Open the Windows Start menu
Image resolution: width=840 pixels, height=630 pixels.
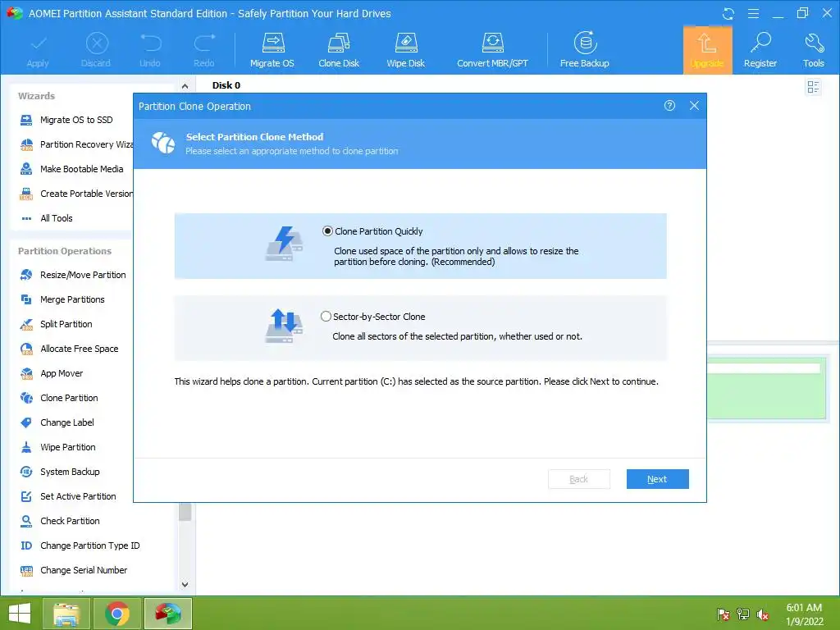(x=20, y=614)
